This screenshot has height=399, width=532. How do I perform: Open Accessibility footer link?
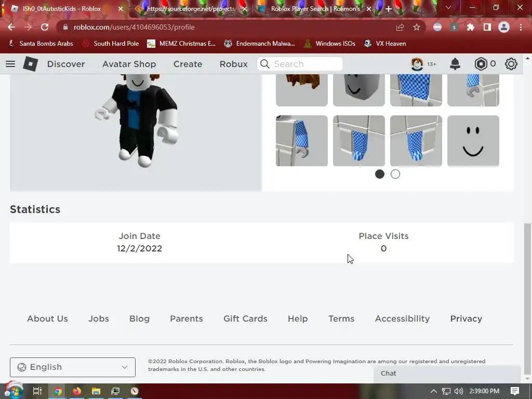click(403, 318)
